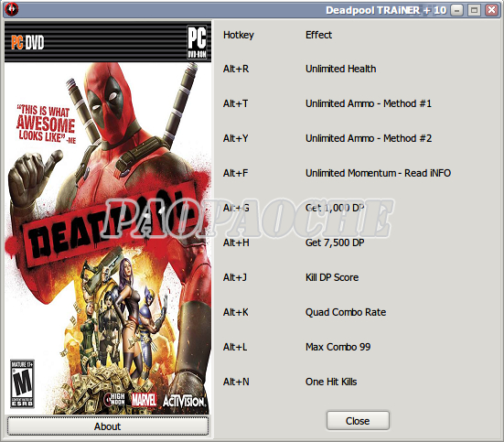Select 'Alt+R' hotkey text
This screenshot has width=504, height=442.
pyautogui.click(x=236, y=69)
